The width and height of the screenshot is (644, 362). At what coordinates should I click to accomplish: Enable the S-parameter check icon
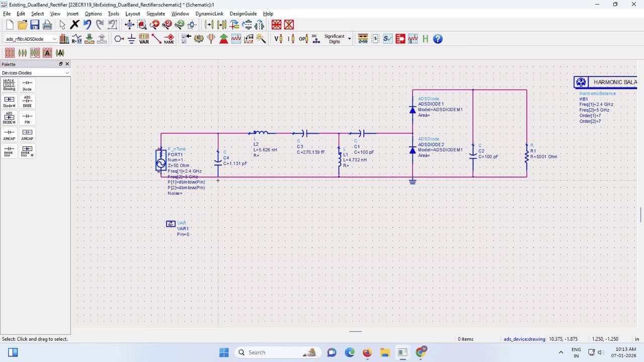pyautogui.click(x=387, y=39)
